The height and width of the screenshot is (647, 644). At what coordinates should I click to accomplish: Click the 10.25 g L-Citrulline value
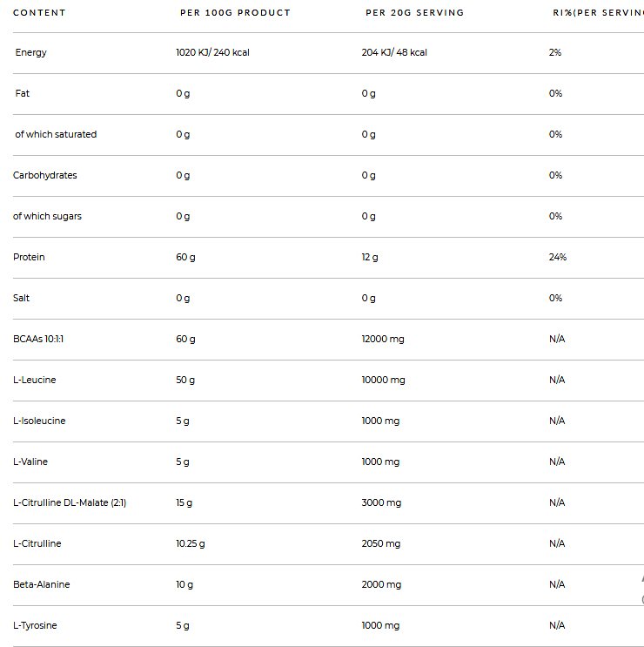tap(191, 543)
